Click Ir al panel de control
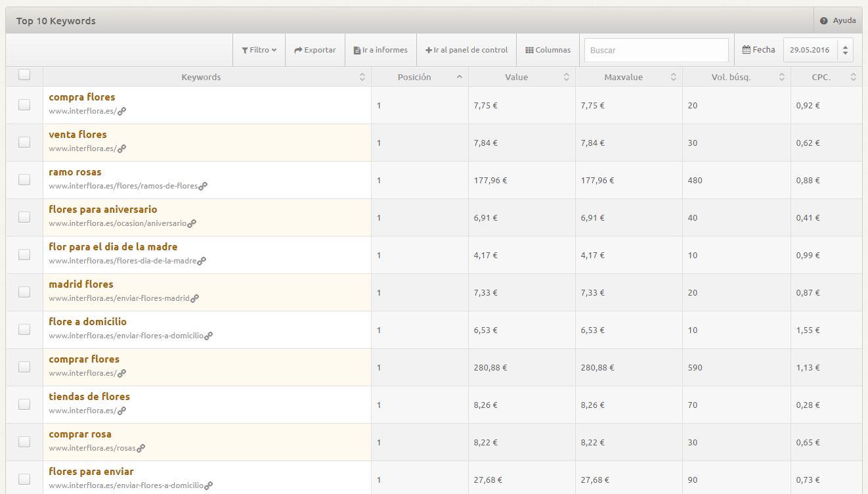 [x=467, y=50]
